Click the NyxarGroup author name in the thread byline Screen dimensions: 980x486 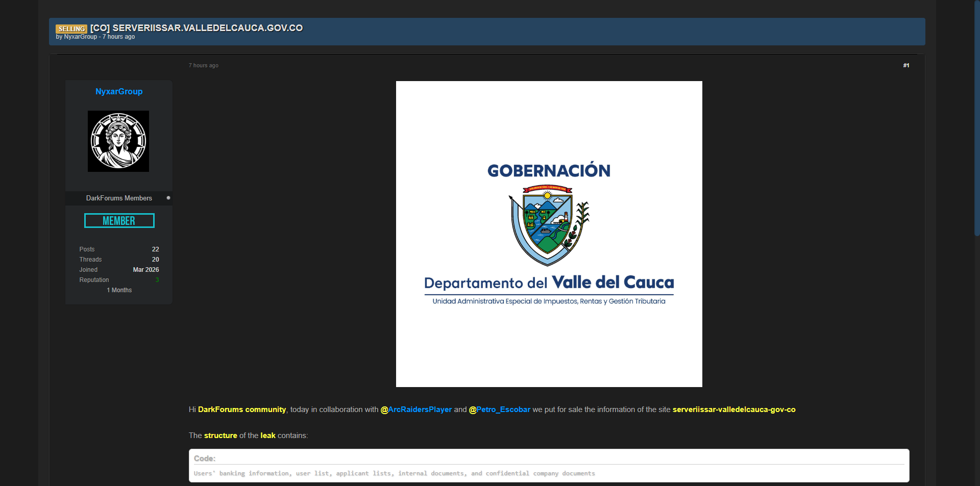click(80, 37)
